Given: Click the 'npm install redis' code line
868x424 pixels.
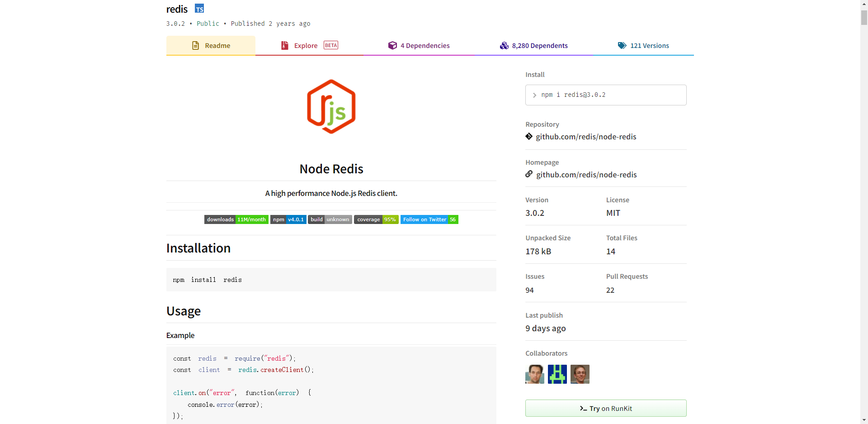Looking at the screenshot, I should [x=207, y=280].
